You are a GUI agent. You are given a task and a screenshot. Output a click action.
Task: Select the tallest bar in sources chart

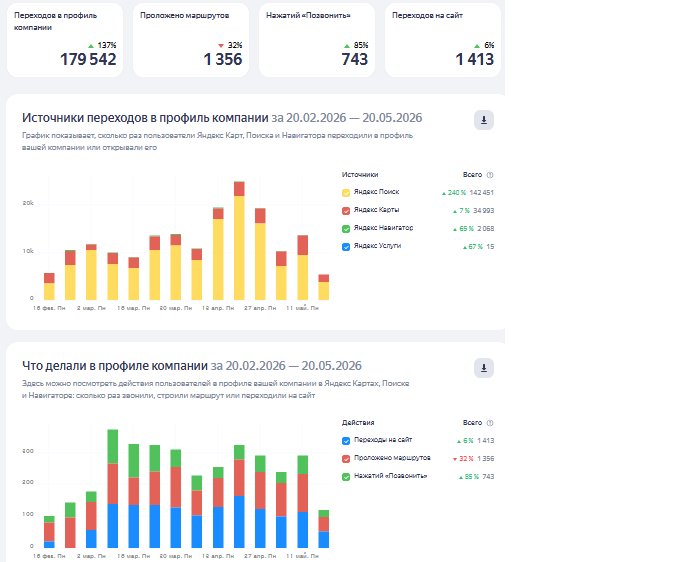(x=239, y=241)
